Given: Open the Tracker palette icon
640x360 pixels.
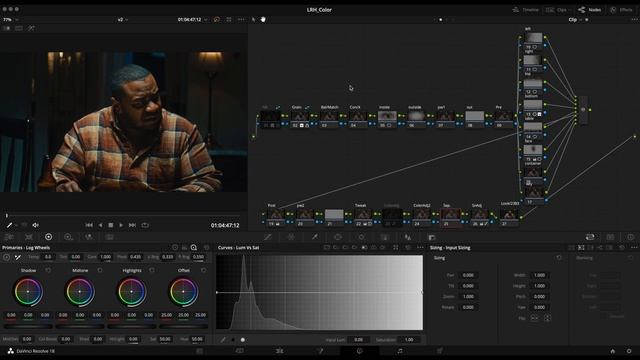Looking at the screenshot, I should pos(361,237).
